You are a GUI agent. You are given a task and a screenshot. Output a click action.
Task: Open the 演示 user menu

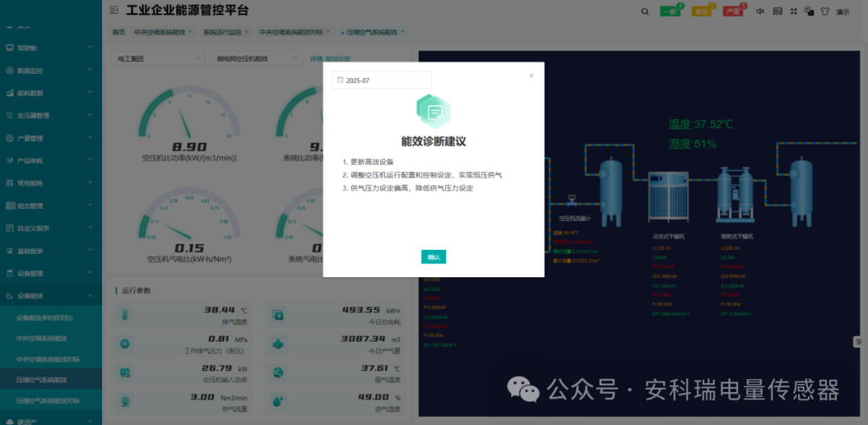pos(842,11)
